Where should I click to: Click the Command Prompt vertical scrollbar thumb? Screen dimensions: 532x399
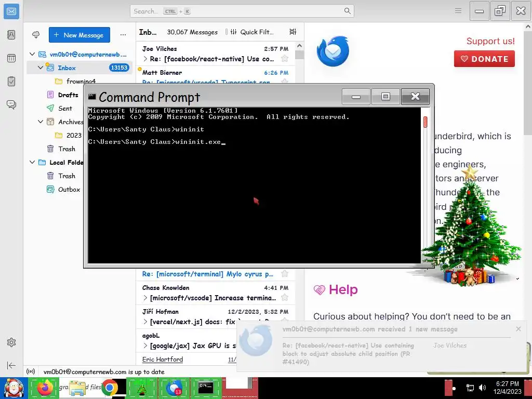click(425, 122)
